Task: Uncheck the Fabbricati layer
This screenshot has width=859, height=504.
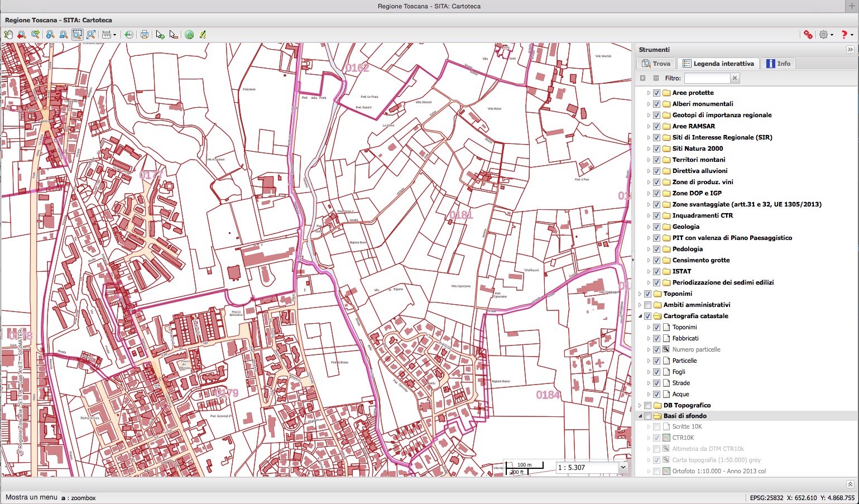Action: pyautogui.click(x=657, y=338)
